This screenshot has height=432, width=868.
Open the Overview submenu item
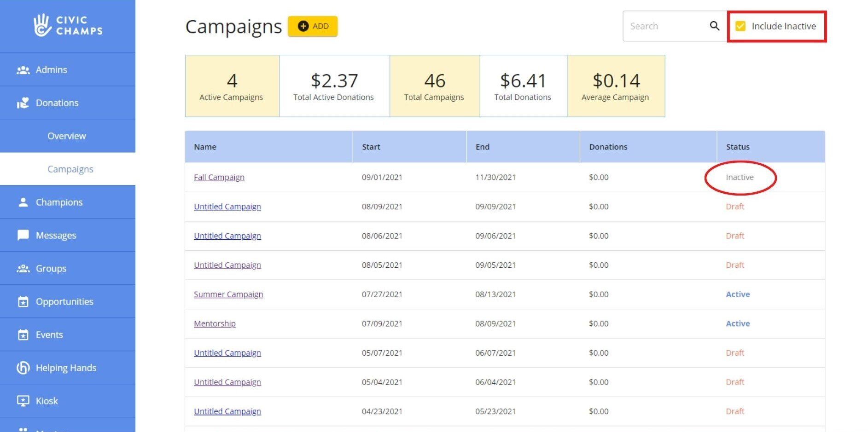[67, 136]
